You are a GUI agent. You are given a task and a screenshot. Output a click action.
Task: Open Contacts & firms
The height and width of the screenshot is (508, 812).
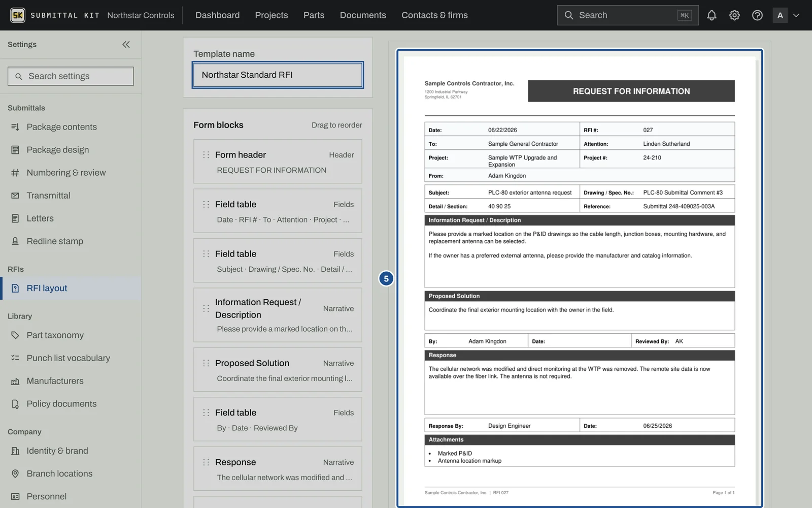[x=434, y=15]
